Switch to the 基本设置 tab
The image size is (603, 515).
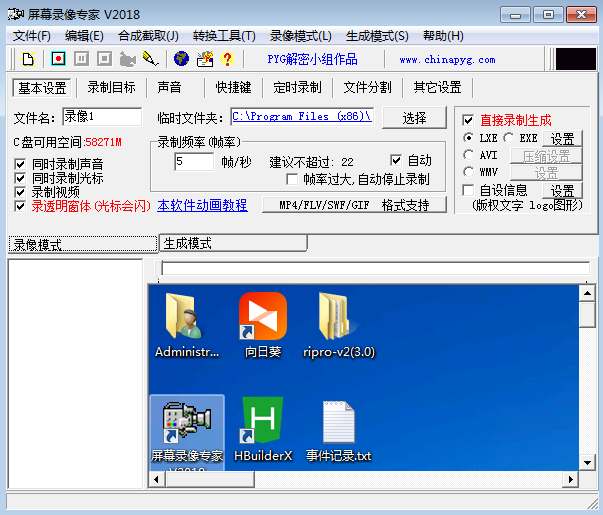[x=42, y=88]
